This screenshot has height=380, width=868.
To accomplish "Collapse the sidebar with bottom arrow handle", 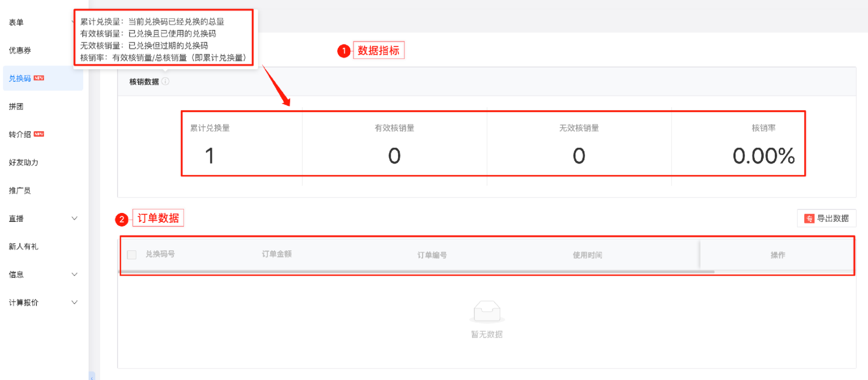I will (92, 376).
